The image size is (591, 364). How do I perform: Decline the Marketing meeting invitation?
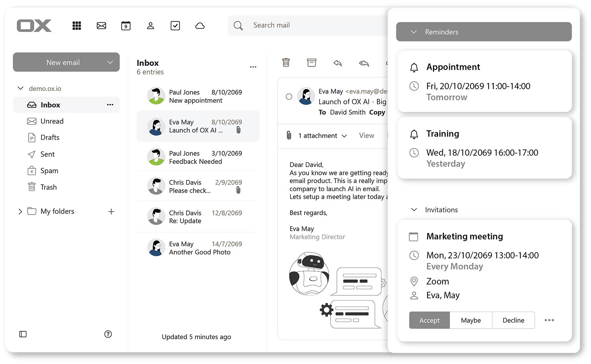(513, 320)
